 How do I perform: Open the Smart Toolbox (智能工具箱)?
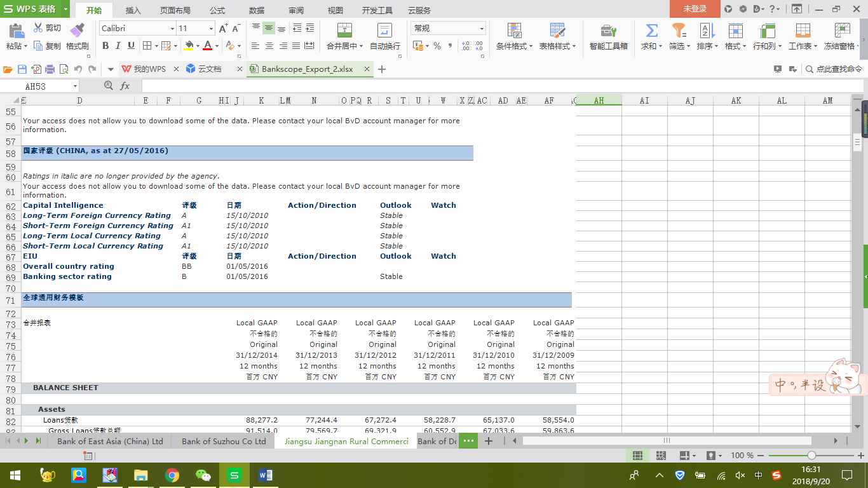(x=608, y=30)
